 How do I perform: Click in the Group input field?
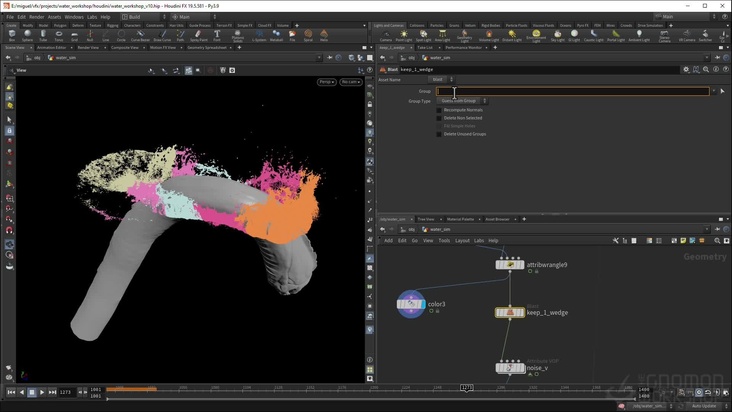[x=572, y=91]
